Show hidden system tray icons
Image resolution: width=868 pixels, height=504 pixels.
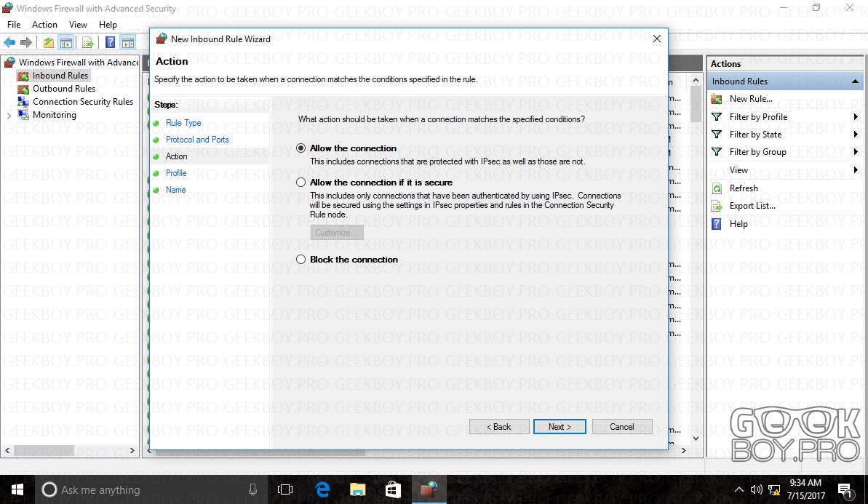(x=739, y=489)
